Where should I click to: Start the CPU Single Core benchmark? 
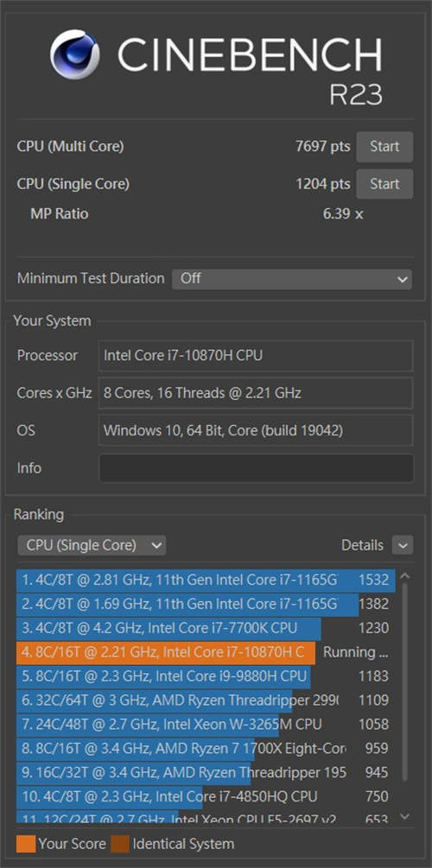tap(384, 184)
